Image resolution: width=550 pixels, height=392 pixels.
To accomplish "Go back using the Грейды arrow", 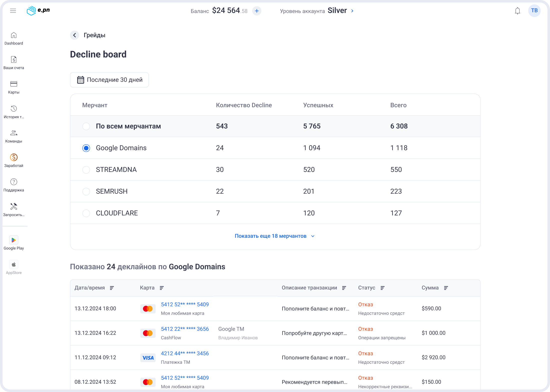I will [x=74, y=35].
